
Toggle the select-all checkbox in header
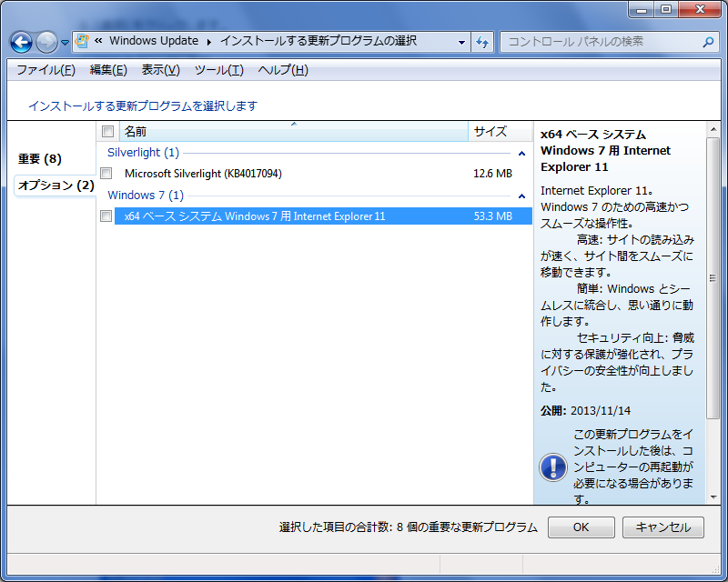108,132
